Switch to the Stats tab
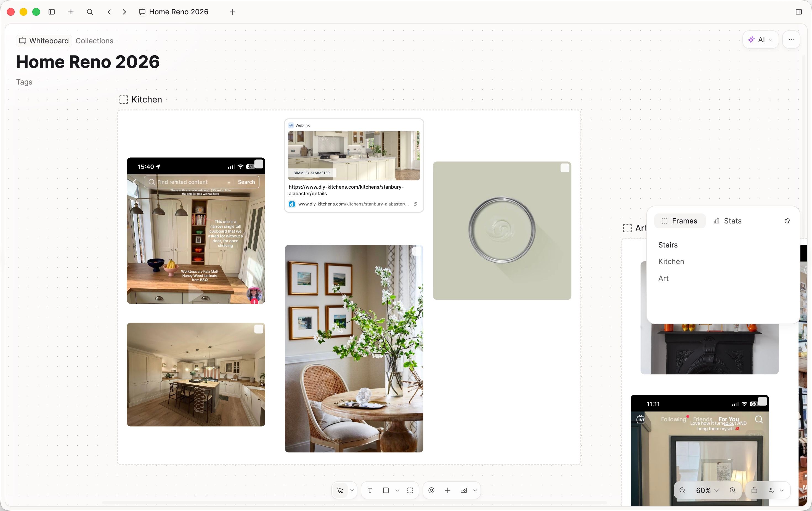The height and width of the screenshot is (511, 812). [x=728, y=221]
